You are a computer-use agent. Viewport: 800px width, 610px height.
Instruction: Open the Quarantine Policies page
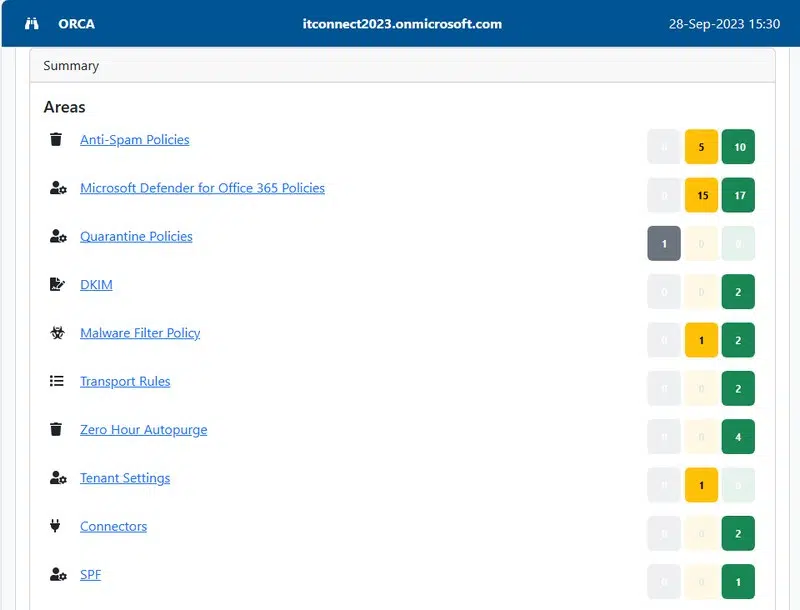click(x=136, y=236)
